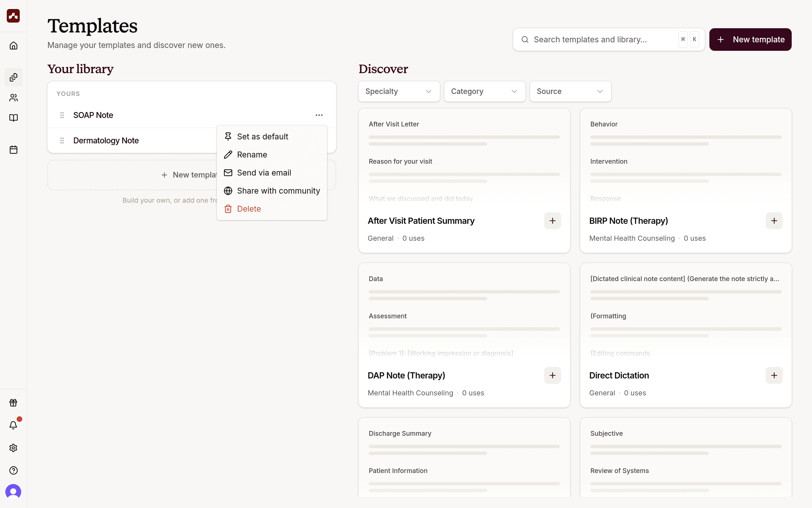Choose Set as default from context menu
Screen dimensions: 812x508
point(272,136)
